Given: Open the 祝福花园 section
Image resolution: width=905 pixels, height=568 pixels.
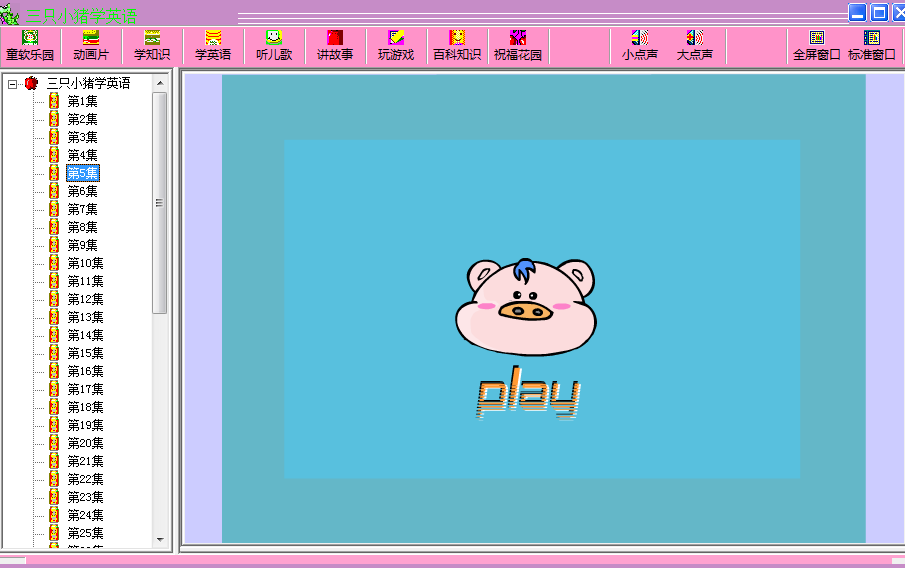Looking at the screenshot, I should 518,46.
